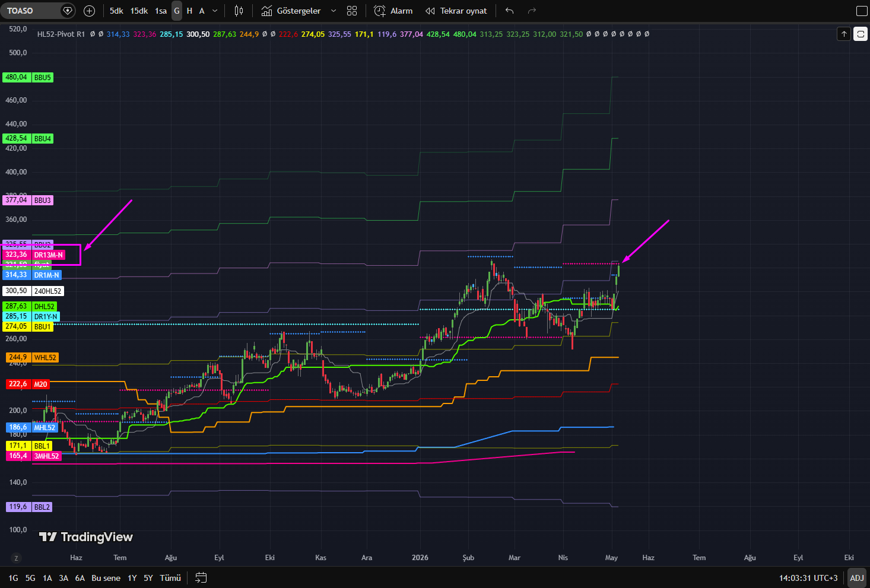870x588 pixels.
Task: Open the go-to-date calendar icon
Action: [x=201, y=578]
